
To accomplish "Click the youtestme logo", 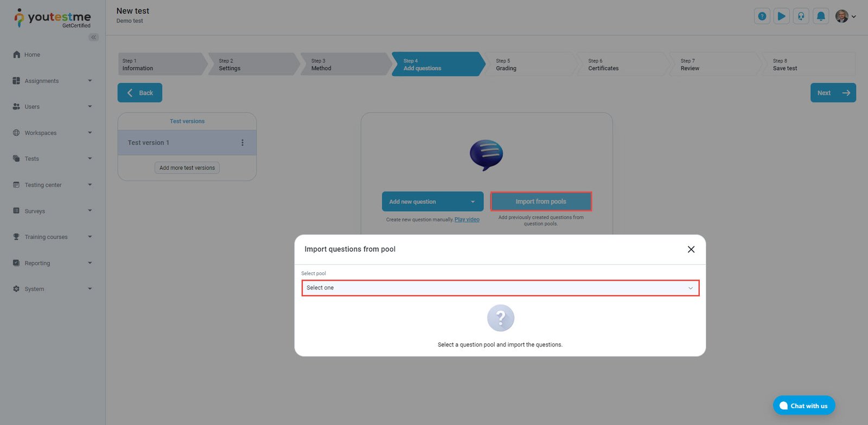I will click(53, 18).
